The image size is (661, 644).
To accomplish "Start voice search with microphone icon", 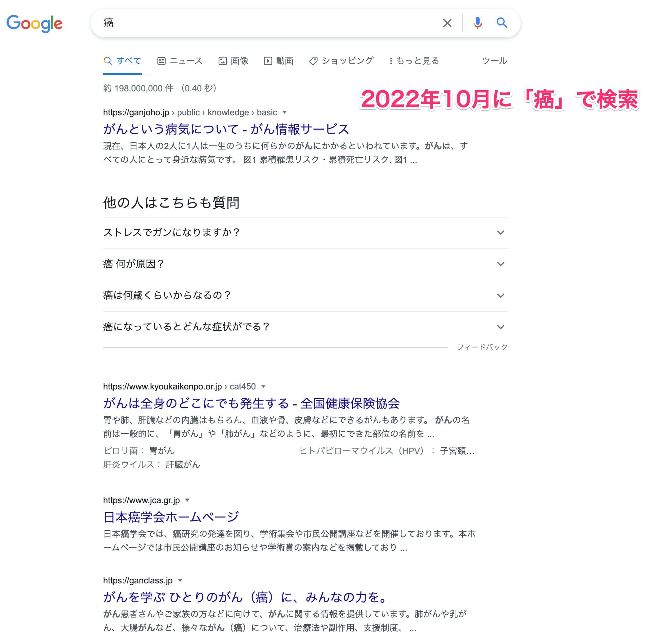I will point(477,23).
